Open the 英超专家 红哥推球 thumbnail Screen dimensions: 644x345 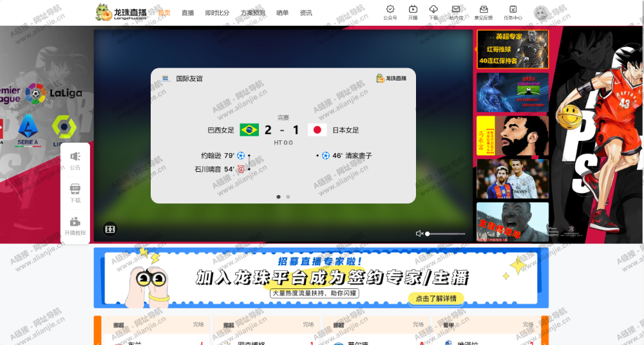(x=513, y=49)
